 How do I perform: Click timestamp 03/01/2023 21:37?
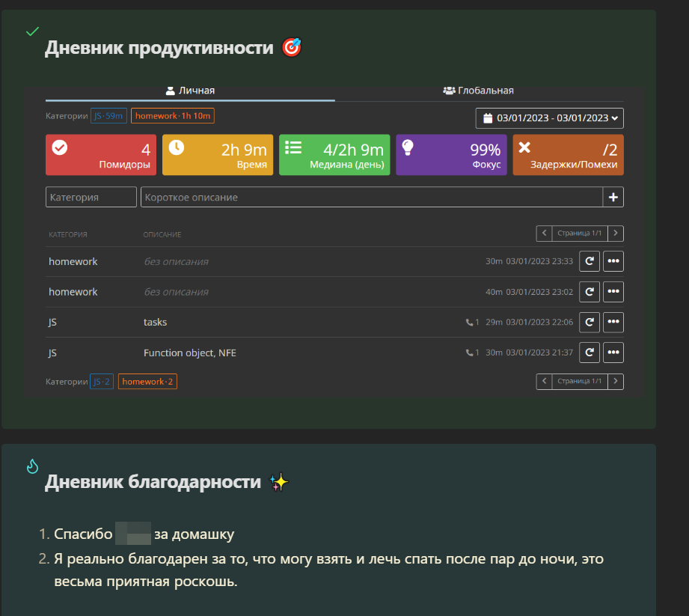[539, 353]
